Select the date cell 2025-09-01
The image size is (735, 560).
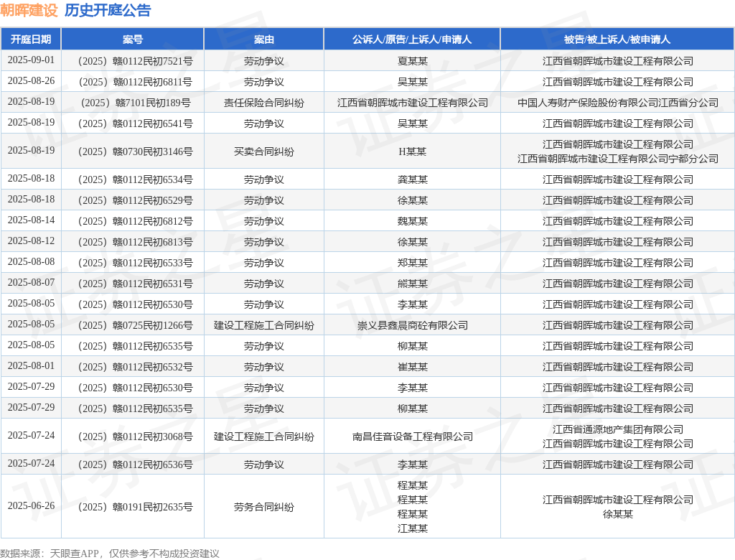click(31, 60)
